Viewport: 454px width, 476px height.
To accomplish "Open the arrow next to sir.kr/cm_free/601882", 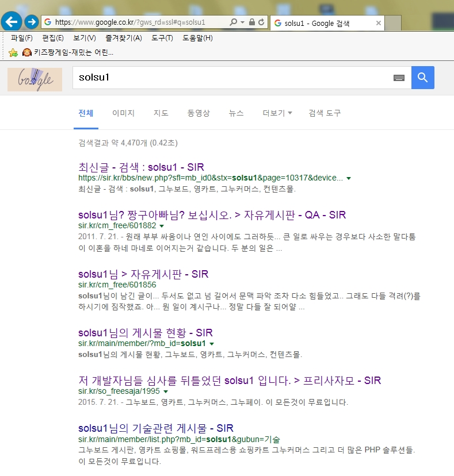I will (x=161, y=226).
